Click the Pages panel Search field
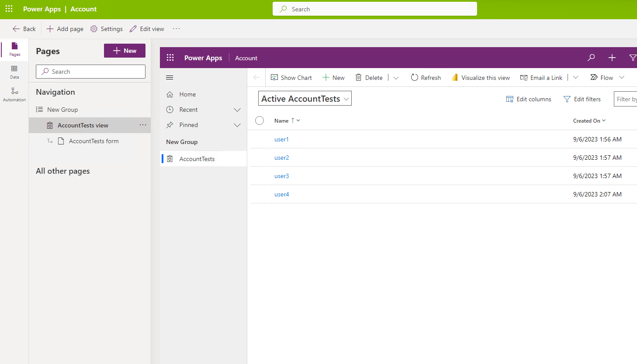Viewport: 637px width, 364px height. coord(90,72)
